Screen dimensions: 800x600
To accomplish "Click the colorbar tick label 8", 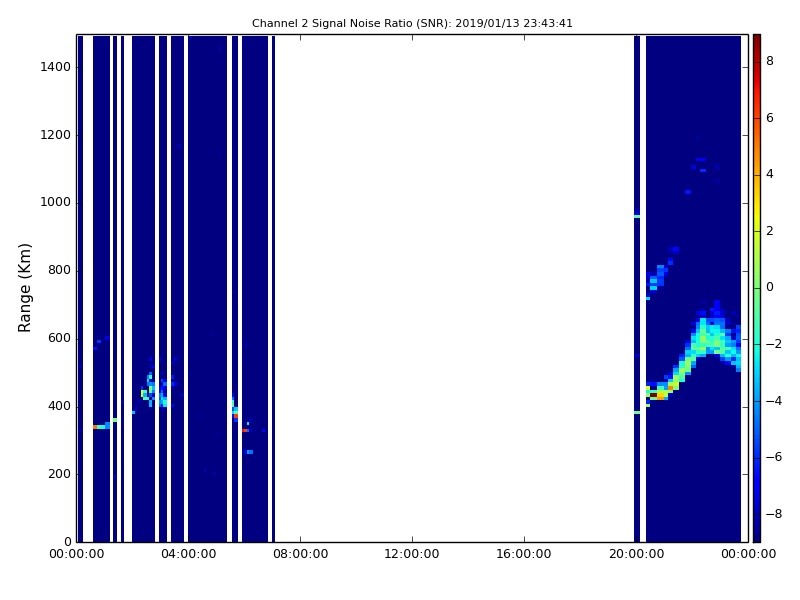I will click(770, 61).
